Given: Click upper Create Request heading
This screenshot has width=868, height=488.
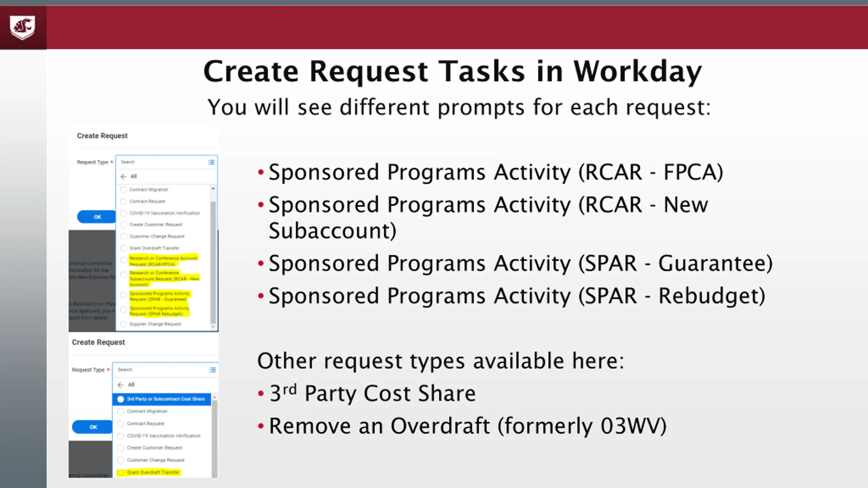Looking at the screenshot, I should coord(102,136).
